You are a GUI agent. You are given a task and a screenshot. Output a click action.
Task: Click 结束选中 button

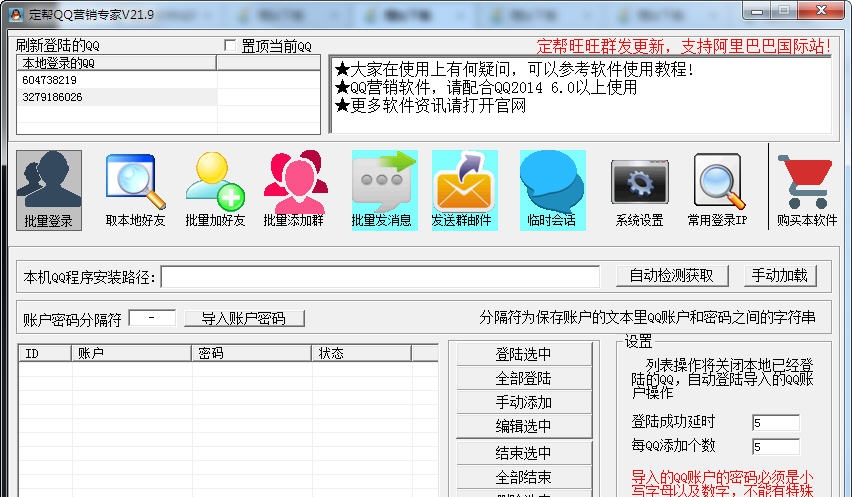[x=524, y=452]
